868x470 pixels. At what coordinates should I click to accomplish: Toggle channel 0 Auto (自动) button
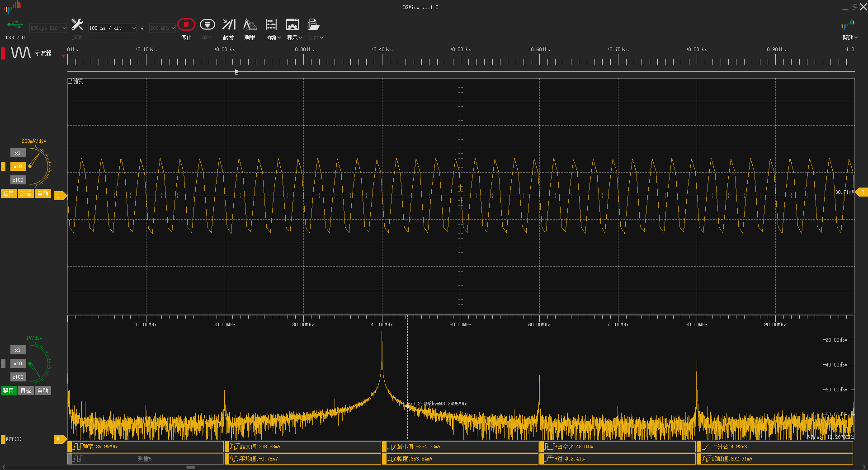[43, 193]
